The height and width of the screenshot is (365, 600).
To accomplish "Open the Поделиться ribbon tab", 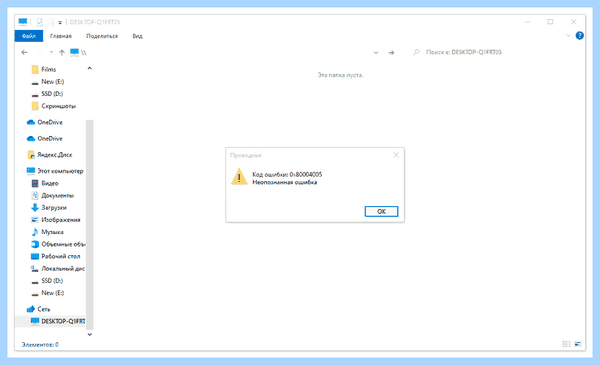I will point(102,36).
